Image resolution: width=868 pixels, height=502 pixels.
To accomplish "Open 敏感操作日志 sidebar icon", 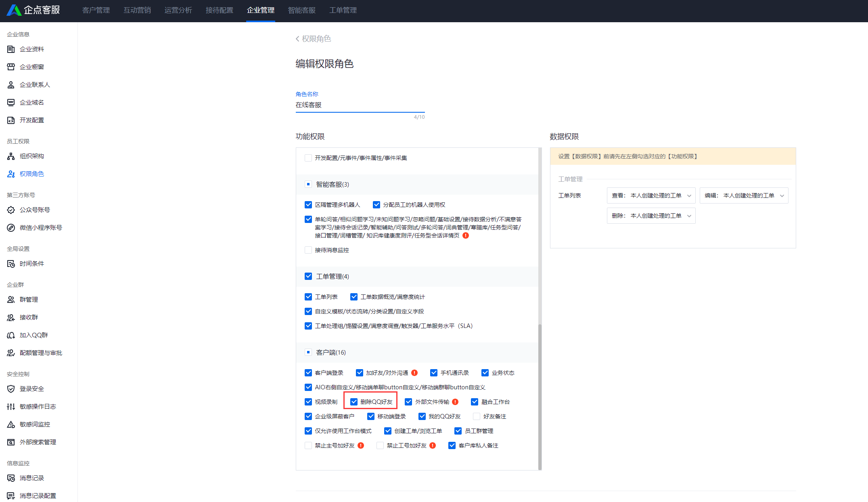I will click(11, 407).
